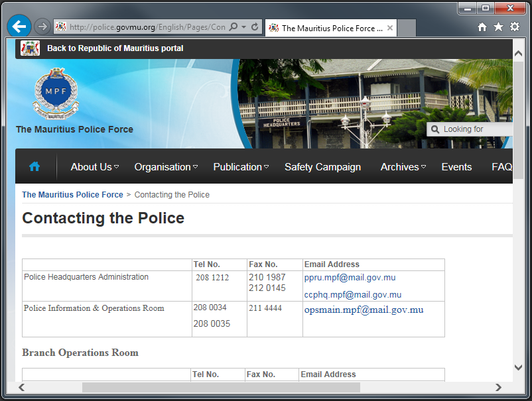This screenshot has width=532, height=401.
Task: Open the Tools gear icon
Action: point(515,27)
